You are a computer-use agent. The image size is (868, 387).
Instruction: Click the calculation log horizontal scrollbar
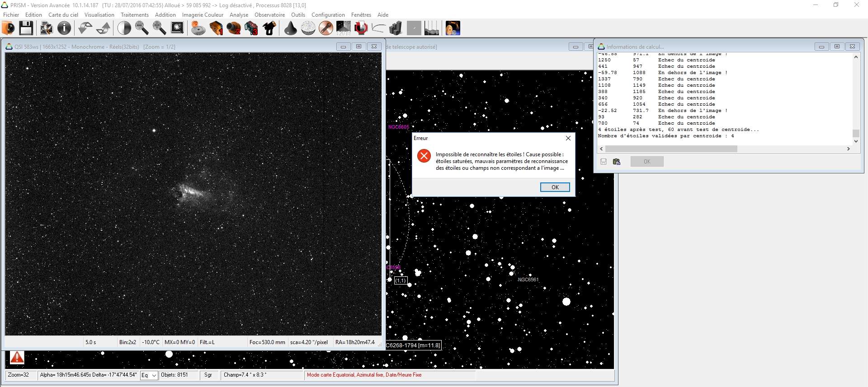(x=671, y=149)
